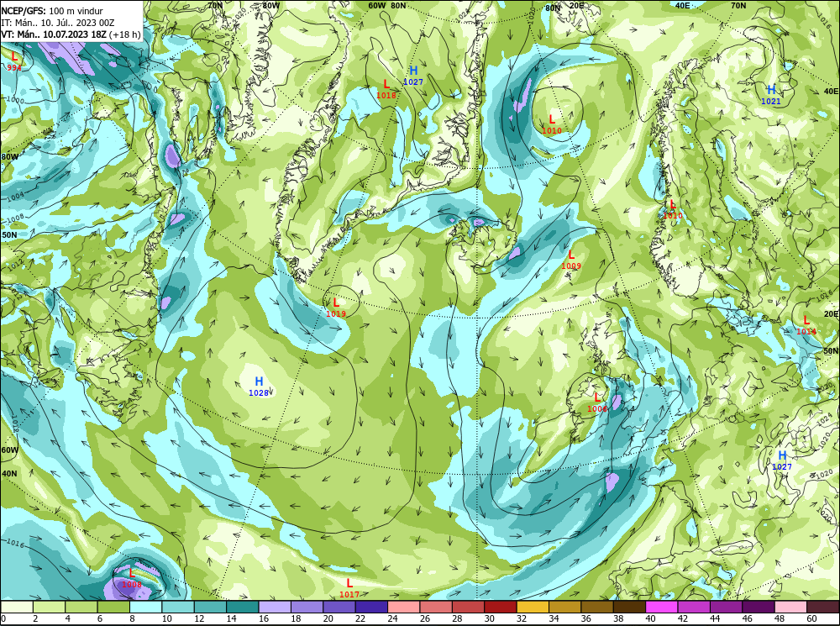Image resolution: width=840 pixels, height=626 pixels.
Task: Pick the purple 44–46 legend swatch
Action: pos(726,607)
